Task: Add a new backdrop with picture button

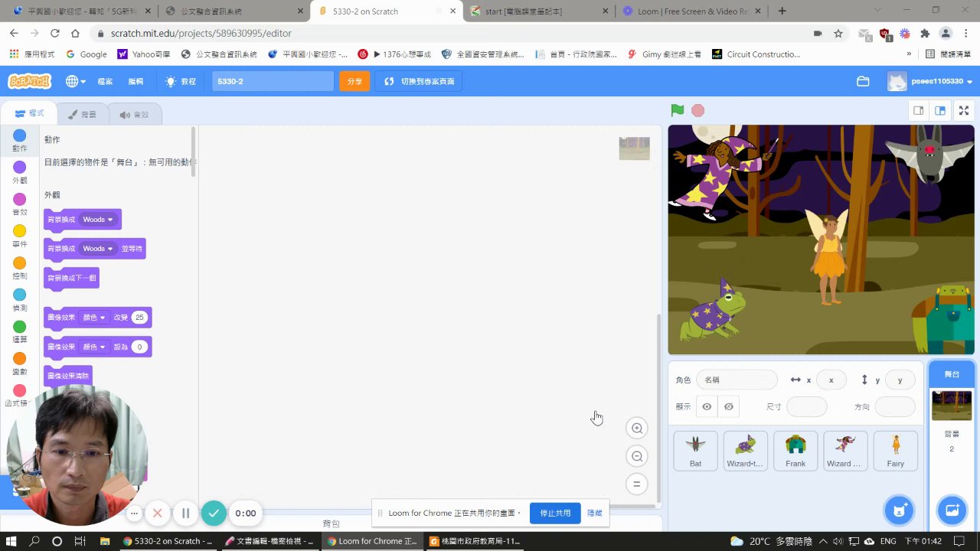Action: tap(952, 510)
